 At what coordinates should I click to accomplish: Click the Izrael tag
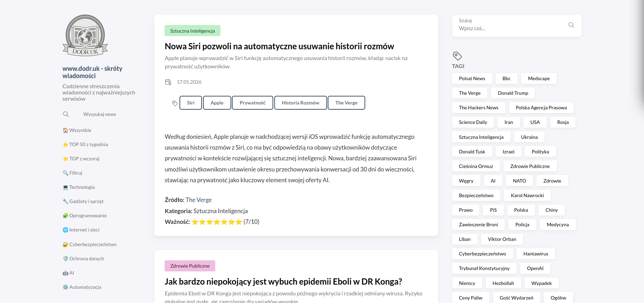click(x=508, y=152)
